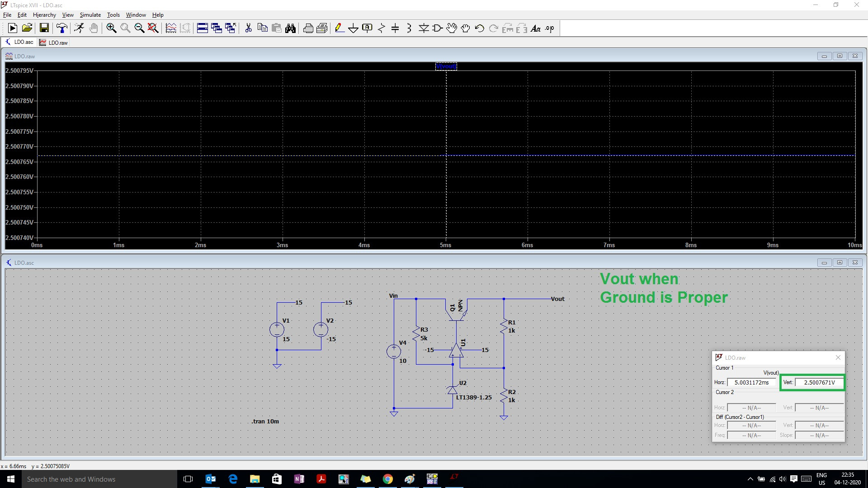The image size is (868, 488).
Task: Place a Capacitor component
Action: 395,28
